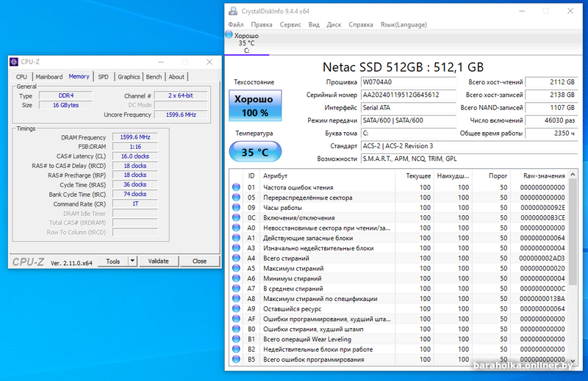Viewport: 588px width, 381px height.
Task: Switch to the About tab in CPU-Z
Action: pyautogui.click(x=176, y=77)
